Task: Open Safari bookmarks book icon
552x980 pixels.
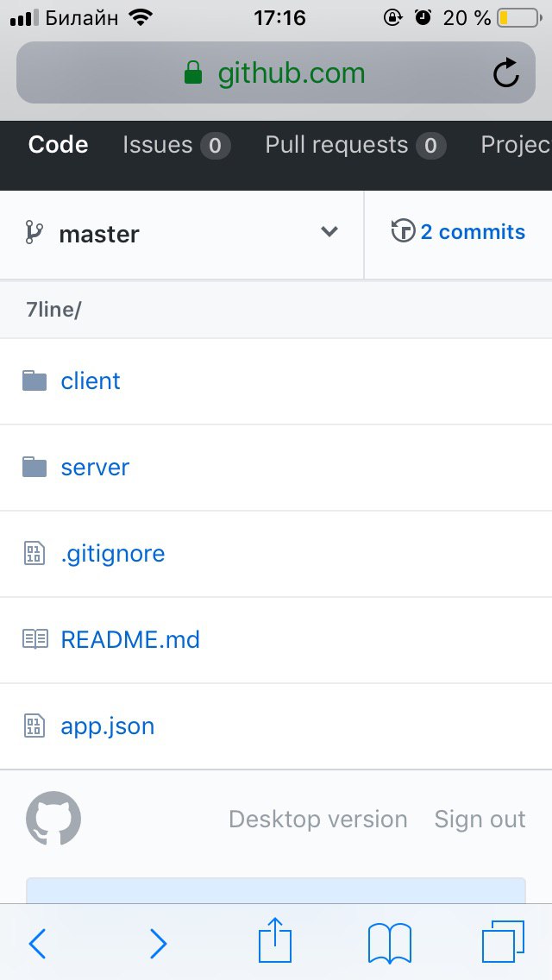Action: pyautogui.click(x=390, y=944)
